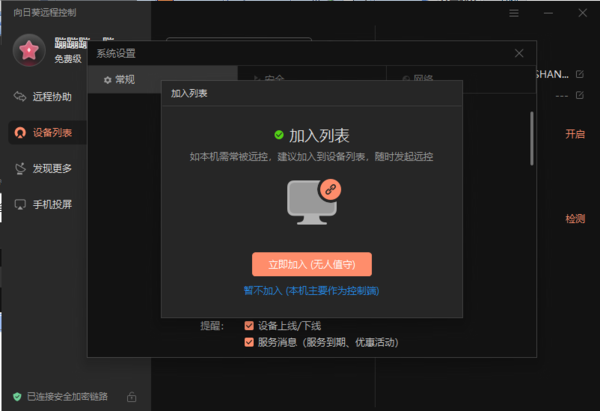This screenshot has width=600, height=411.
Task: Click the user avatar star icon
Action: 30,48
